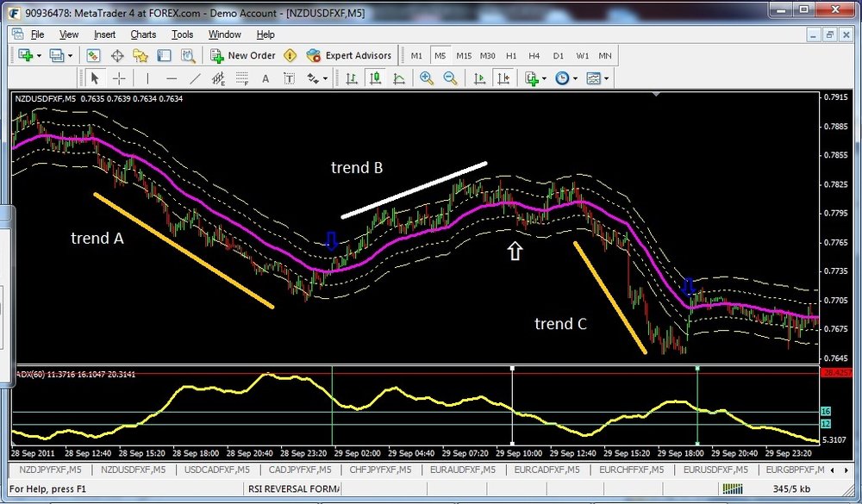Open the Insert menu

pos(104,34)
